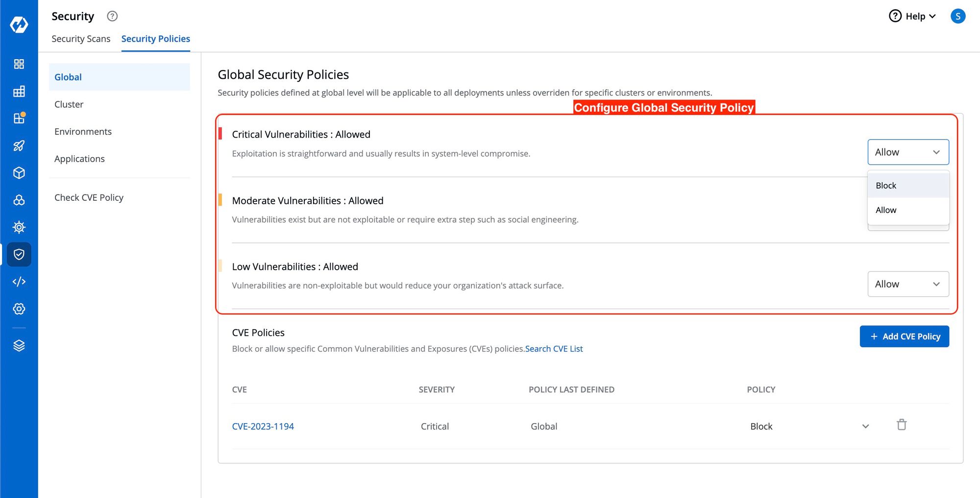This screenshot has width=980, height=498.
Task: Open the code brackets icon in sidebar
Action: coord(19,282)
